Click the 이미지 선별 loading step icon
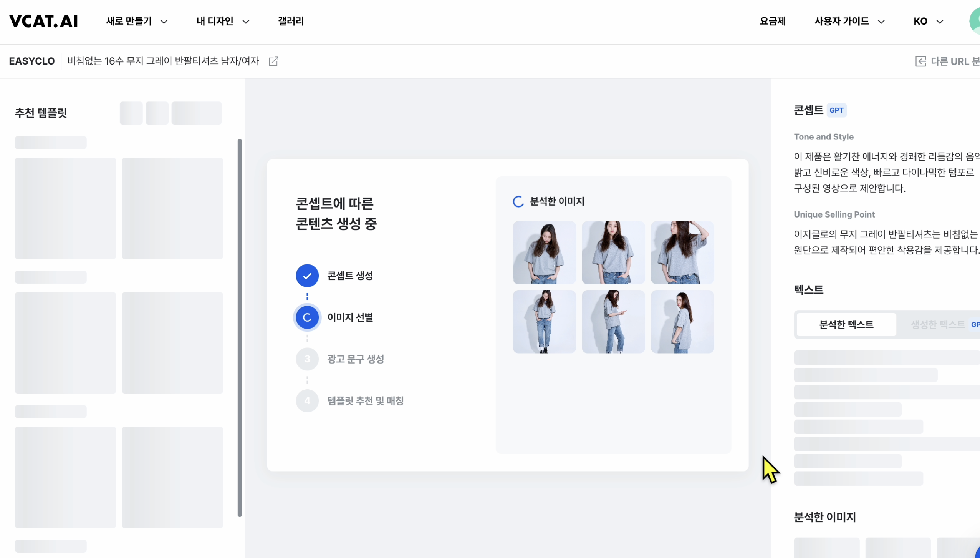Viewport: 980px width, 558px height. click(307, 317)
